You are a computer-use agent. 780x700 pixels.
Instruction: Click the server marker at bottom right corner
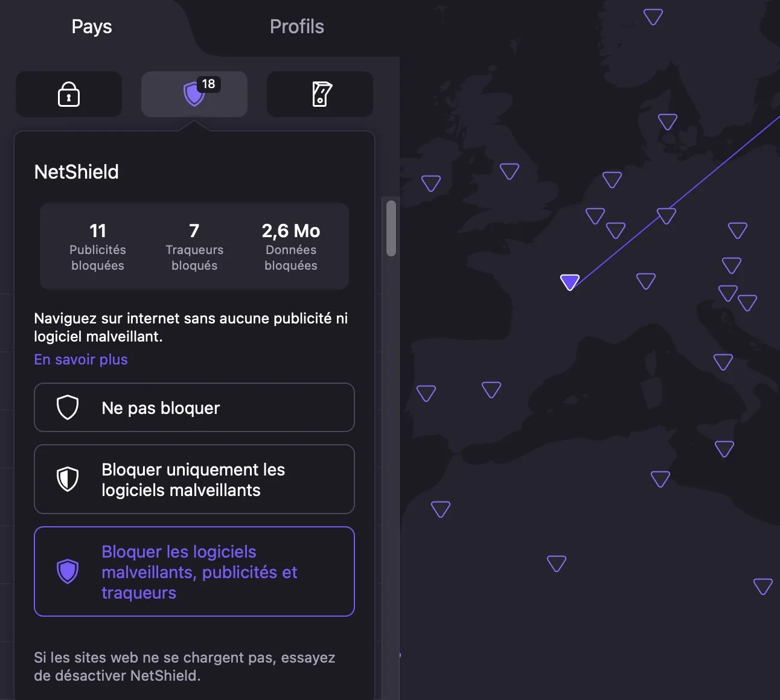pos(762,585)
